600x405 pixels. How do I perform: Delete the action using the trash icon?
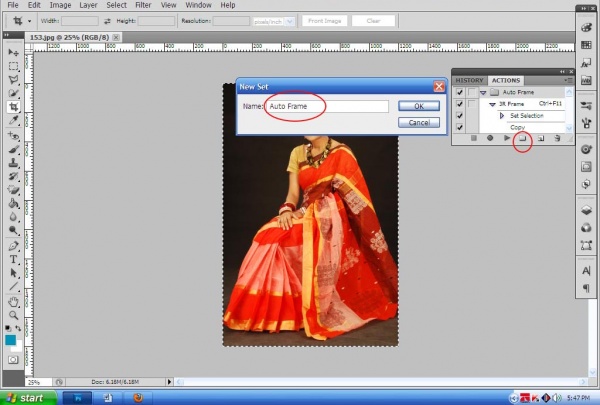coord(557,139)
